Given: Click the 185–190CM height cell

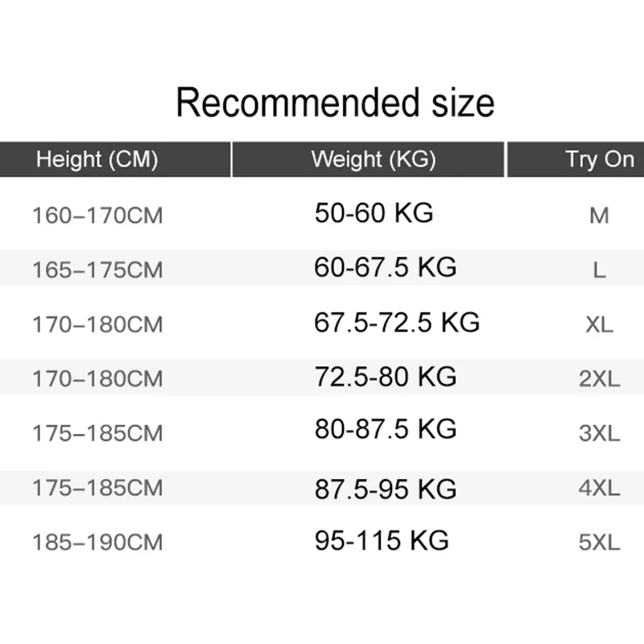Looking at the screenshot, I should point(97,543).
